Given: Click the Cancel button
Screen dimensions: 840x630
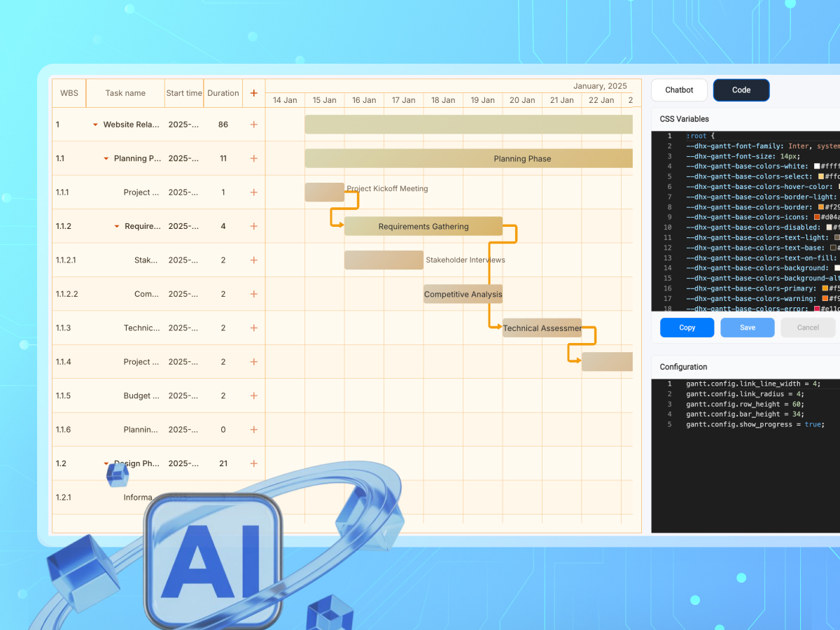Looking at the screenshot, I should (x=808, y=328).
